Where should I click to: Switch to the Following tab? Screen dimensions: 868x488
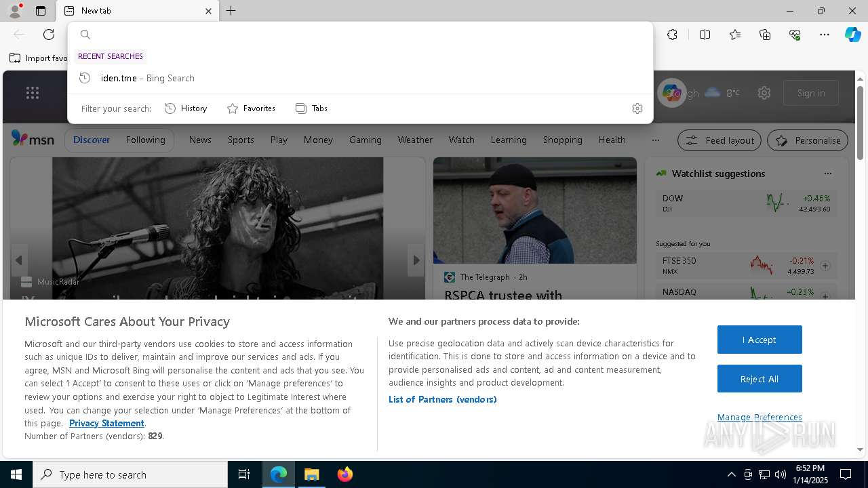[x=145, y=140]
